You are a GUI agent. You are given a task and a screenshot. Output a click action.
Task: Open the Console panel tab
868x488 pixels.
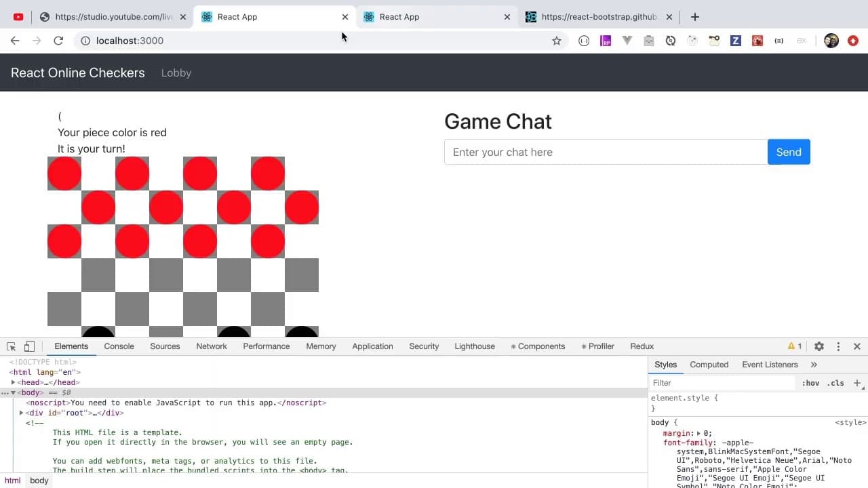(x=119, y=346)
